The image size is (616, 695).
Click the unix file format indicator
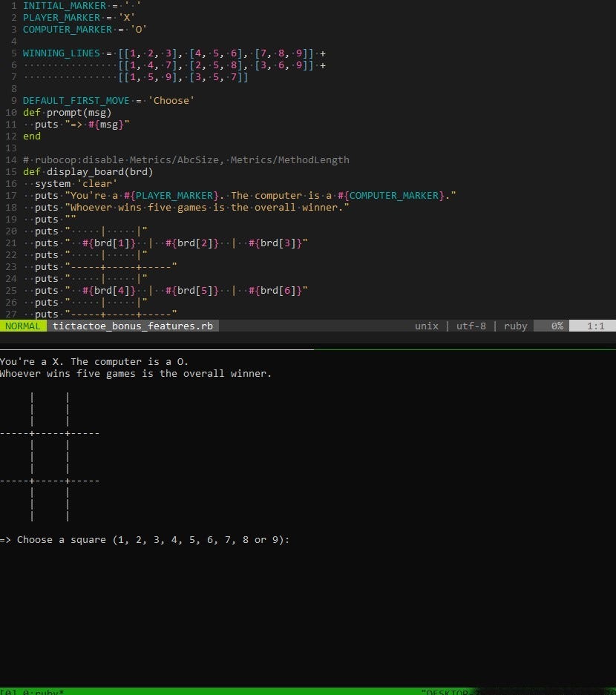[x=427, y=326]
